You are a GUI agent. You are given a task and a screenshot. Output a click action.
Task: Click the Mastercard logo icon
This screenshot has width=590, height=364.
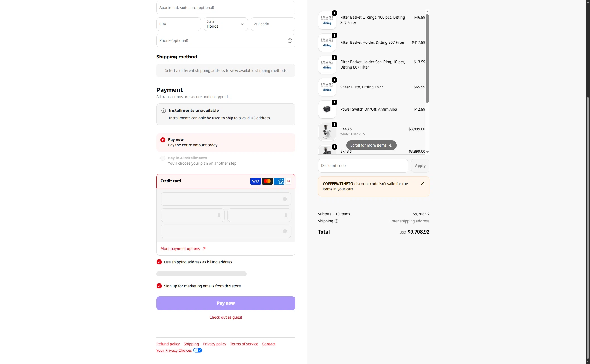click(x=267, y=181)
